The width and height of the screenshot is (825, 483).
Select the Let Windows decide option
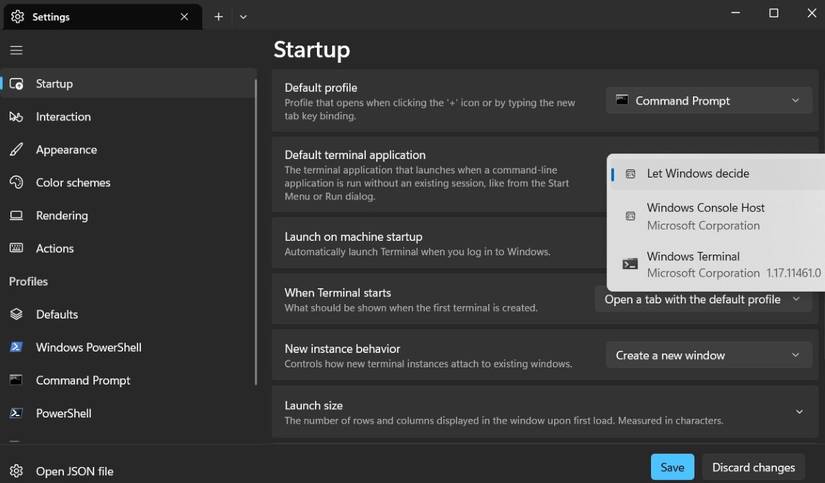pos(697,174)
